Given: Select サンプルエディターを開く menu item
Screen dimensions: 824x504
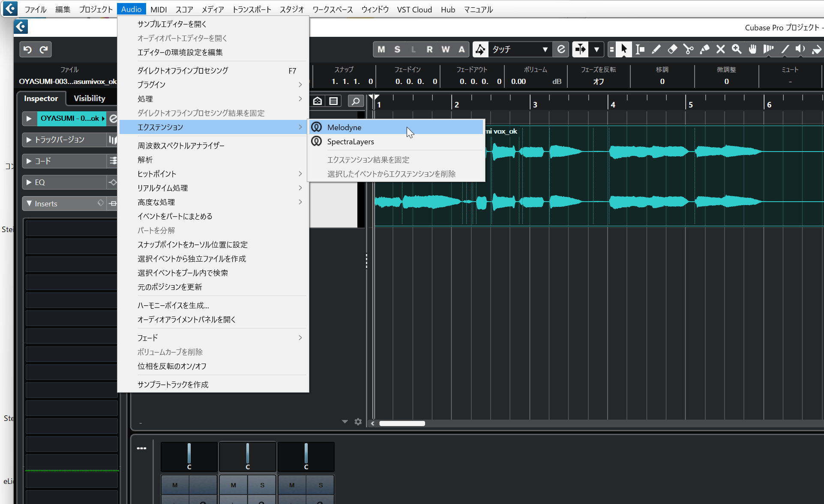Looking at the screenshot, I should [213, 24].
